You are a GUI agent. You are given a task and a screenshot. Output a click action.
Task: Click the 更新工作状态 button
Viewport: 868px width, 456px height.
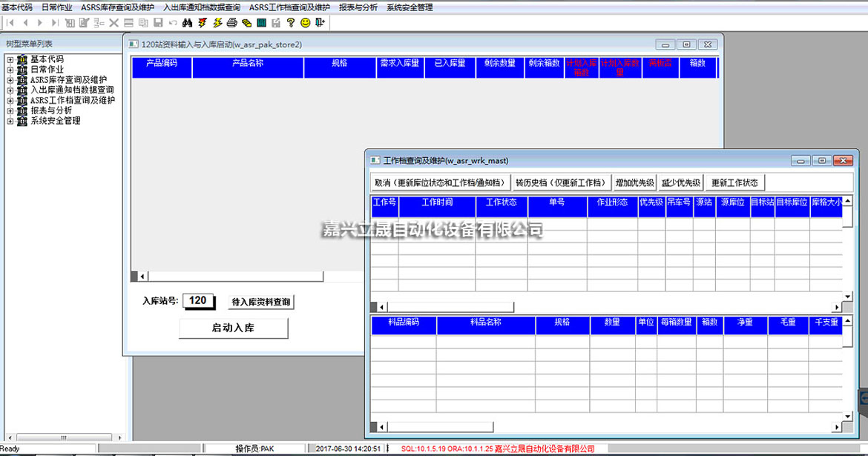[x=734, y=182]
